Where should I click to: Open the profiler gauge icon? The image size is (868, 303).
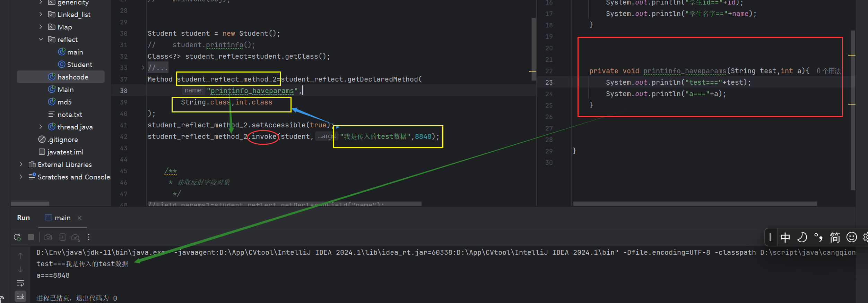tap(75, 237)
